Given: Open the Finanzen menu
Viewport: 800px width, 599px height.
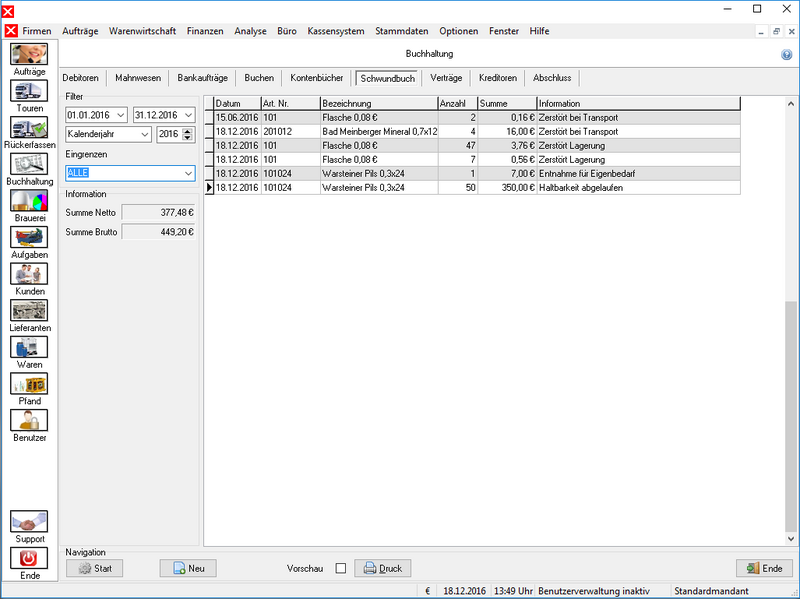Looking at the screenshot, I should 205,31.
